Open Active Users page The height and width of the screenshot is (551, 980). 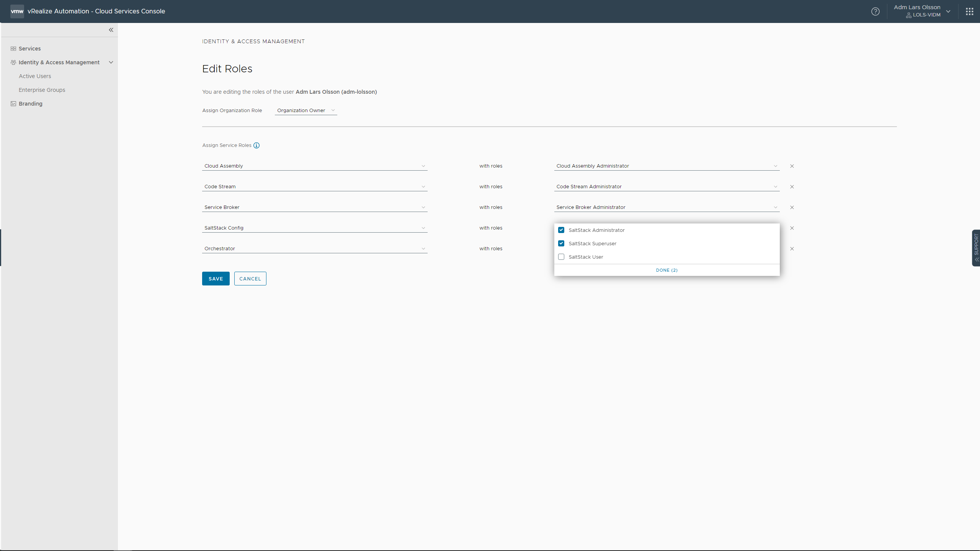point(35,76)
